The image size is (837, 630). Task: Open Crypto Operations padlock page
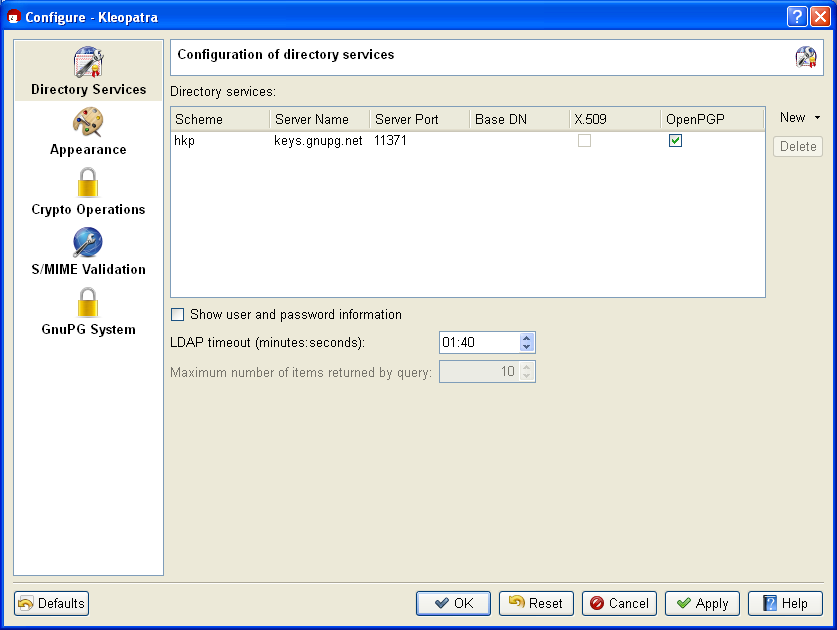pyautogui.click(x=88, y=191)
